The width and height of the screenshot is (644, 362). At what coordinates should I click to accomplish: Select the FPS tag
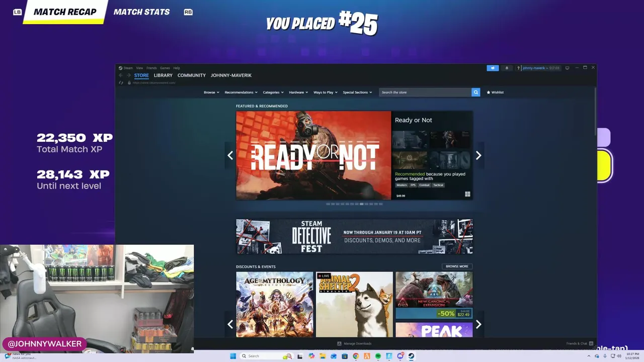click(x=413, y=185)
